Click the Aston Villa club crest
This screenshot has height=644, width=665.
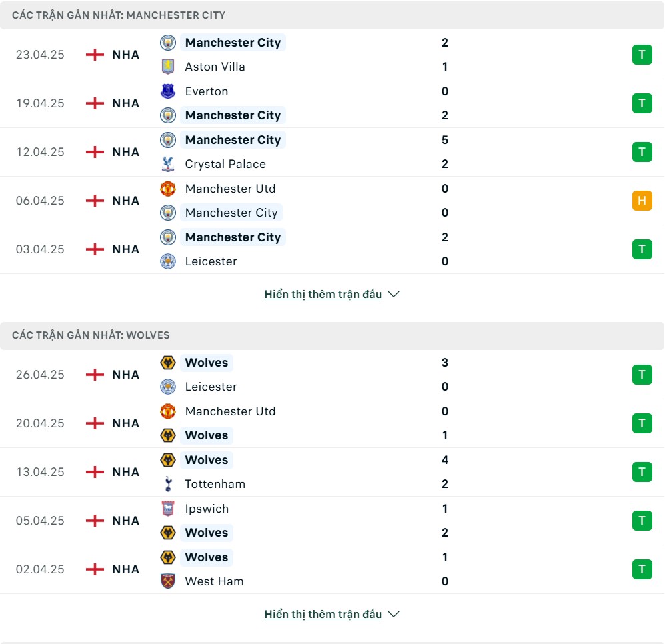pyautogui.click(x=168, y=67)
